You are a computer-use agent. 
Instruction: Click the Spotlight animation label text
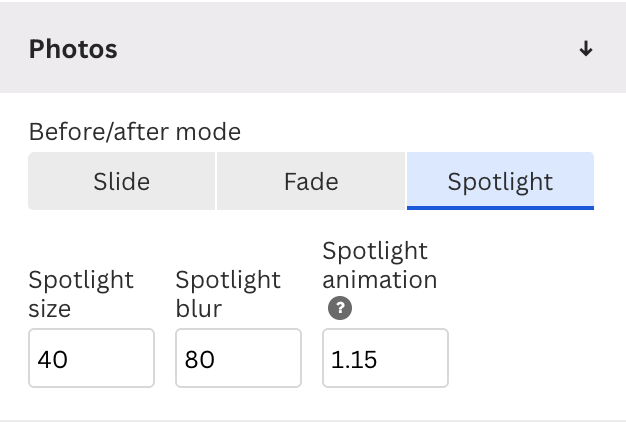tap(380, 265)
